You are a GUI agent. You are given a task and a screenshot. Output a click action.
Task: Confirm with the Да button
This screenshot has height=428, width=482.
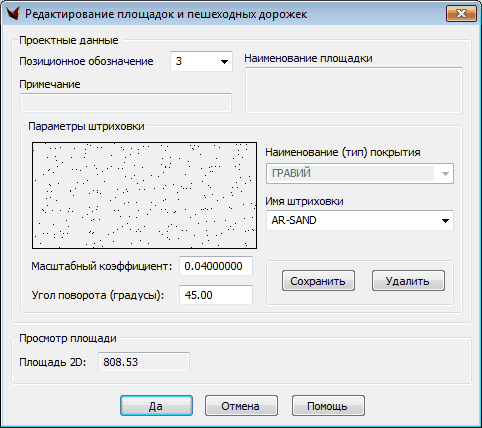(x=156, y=406)
